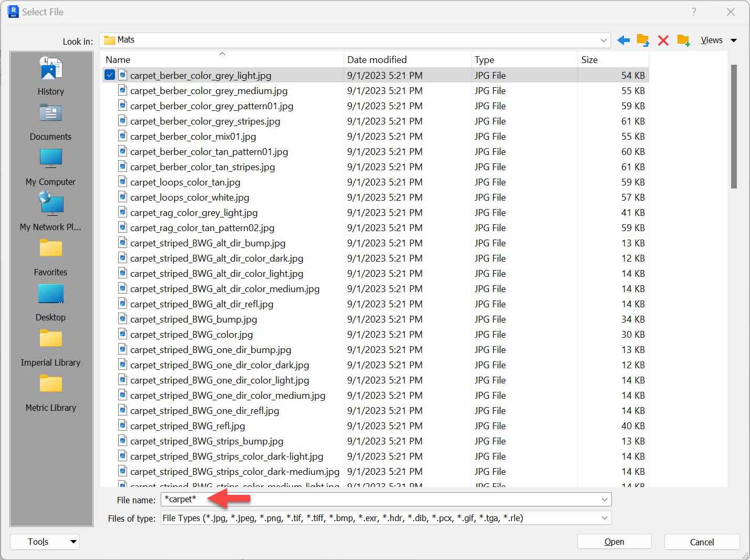Click the red delete icon
750x560 pixels.
pos(663,40)
